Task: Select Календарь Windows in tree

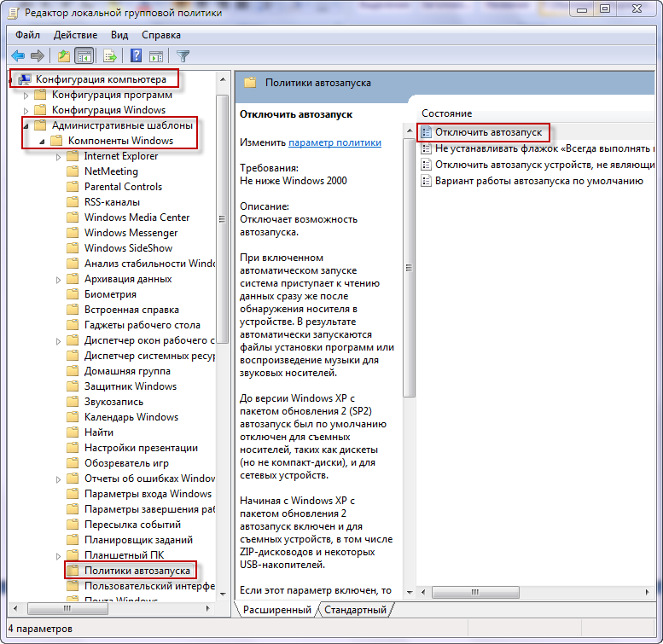Action: tap(131, 417)
